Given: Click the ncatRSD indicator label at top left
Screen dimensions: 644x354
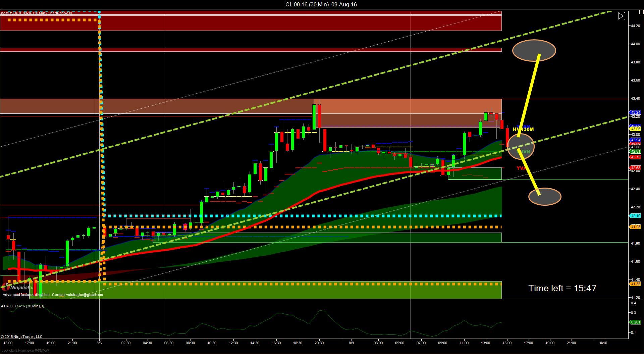Looking at the screenshot, I should pyautogui.click(x=36, y=13).
